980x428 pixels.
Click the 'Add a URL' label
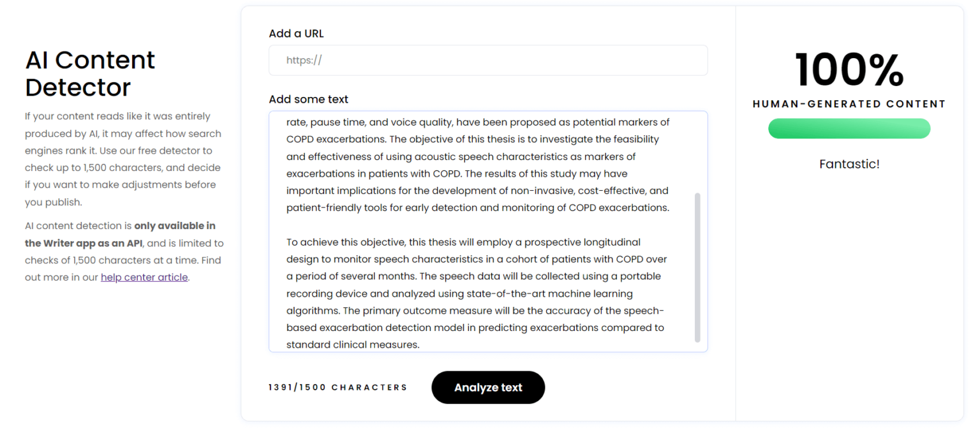pos(296,34)
